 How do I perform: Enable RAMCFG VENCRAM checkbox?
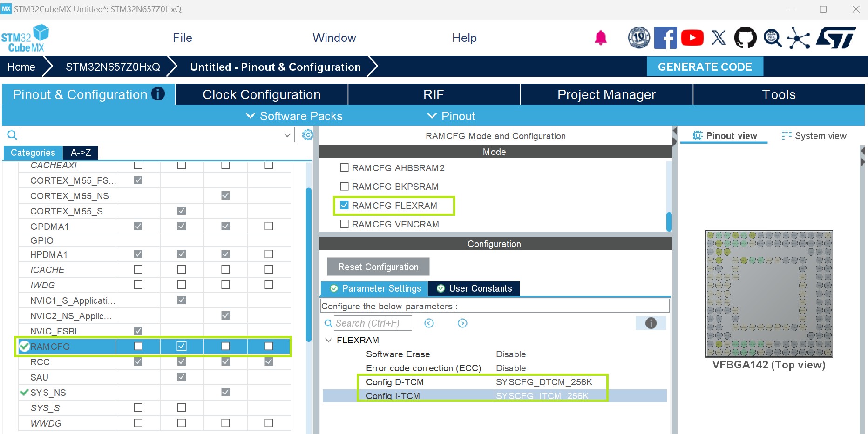(345, 224)
